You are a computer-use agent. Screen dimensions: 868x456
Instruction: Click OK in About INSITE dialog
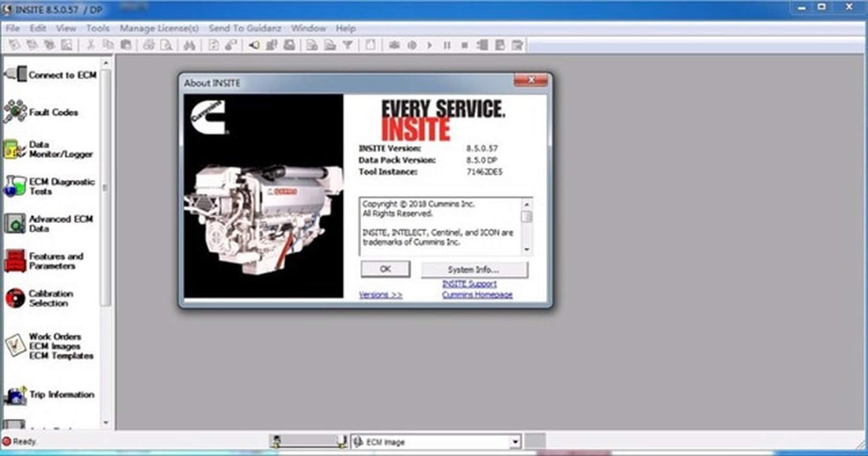pyautogui.click(x=385, y=269)
